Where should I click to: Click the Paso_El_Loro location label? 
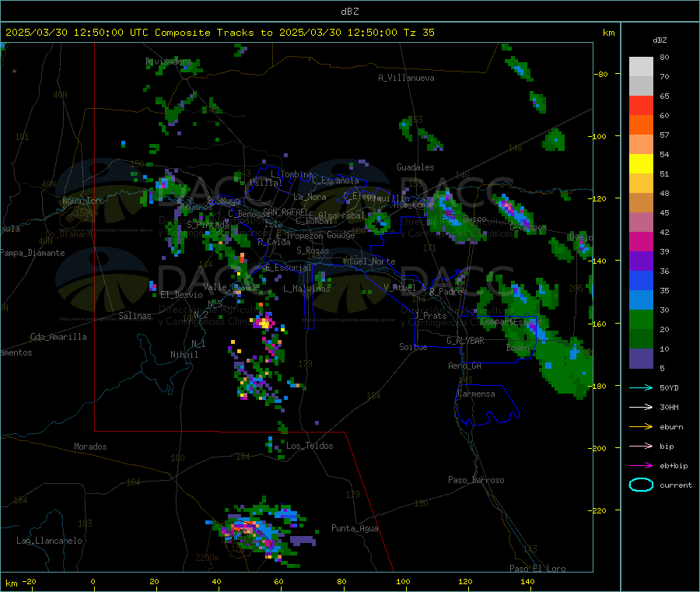537,568
